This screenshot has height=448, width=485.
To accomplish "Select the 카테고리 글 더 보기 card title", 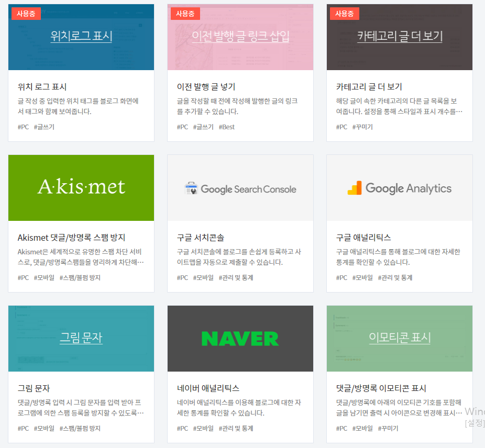I will (369, 87).
